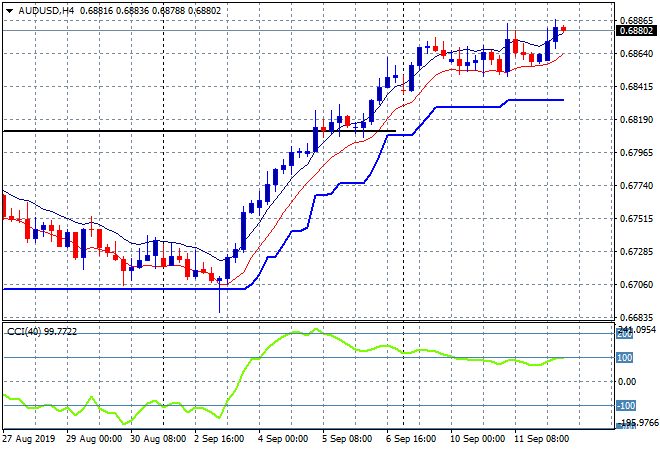The height and width of the screenshot is (450, 660).
Task: Select the 0.67515 price scale label
Action: 636,218
